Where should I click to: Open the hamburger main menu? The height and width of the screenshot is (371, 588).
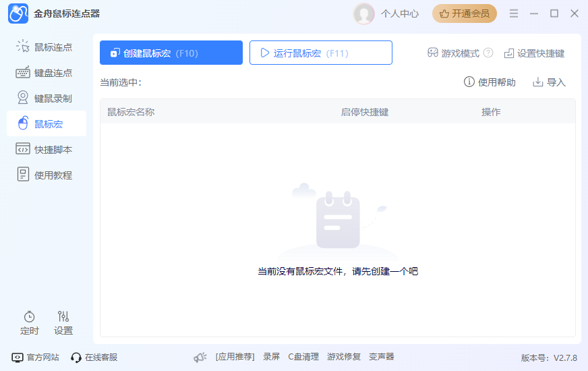pyautogui.click(x=514, y=13)
